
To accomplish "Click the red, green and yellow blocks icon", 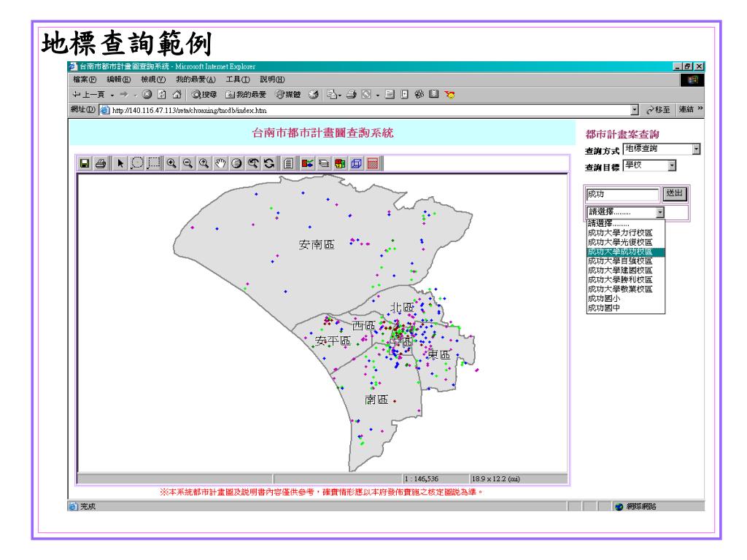I will 340,164.
